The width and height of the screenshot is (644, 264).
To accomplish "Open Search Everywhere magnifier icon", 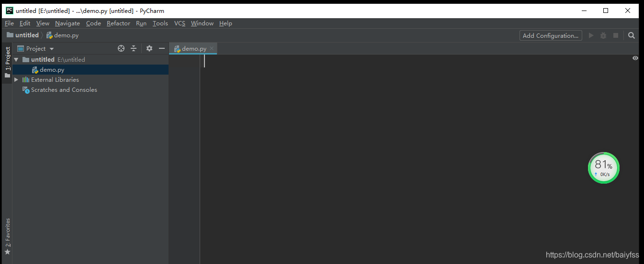I will (632, 35).
